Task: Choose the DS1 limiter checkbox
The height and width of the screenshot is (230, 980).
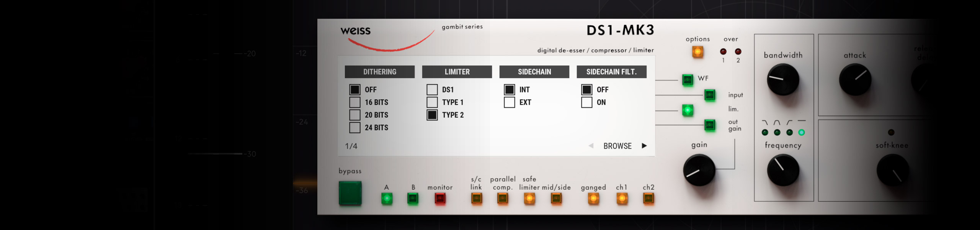Action: click(432, 90)
